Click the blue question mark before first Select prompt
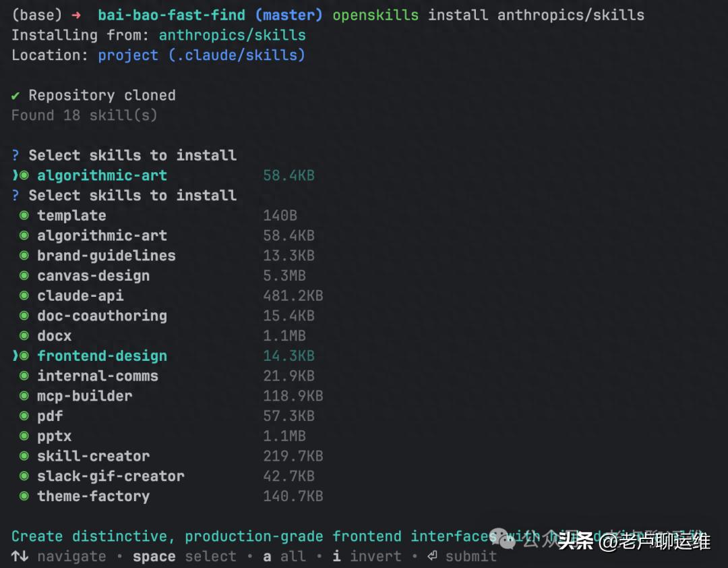Viewport: 728px width, 568px height. tap(16, 156)
